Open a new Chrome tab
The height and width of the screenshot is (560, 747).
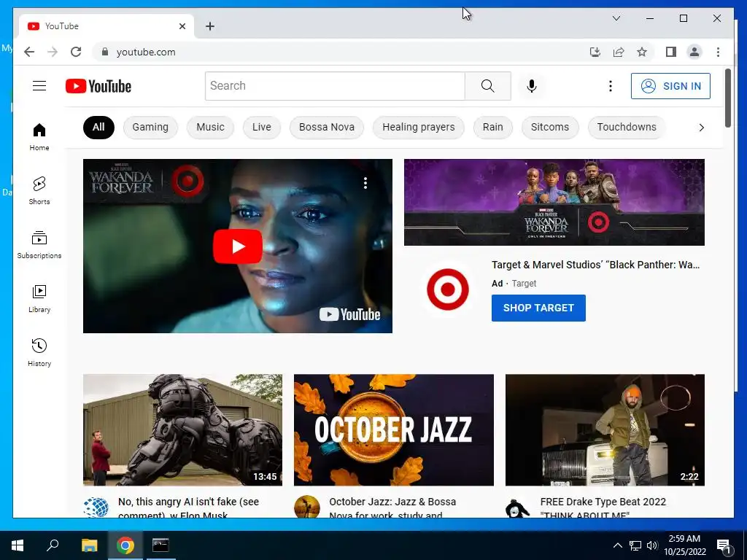point(210,26)
